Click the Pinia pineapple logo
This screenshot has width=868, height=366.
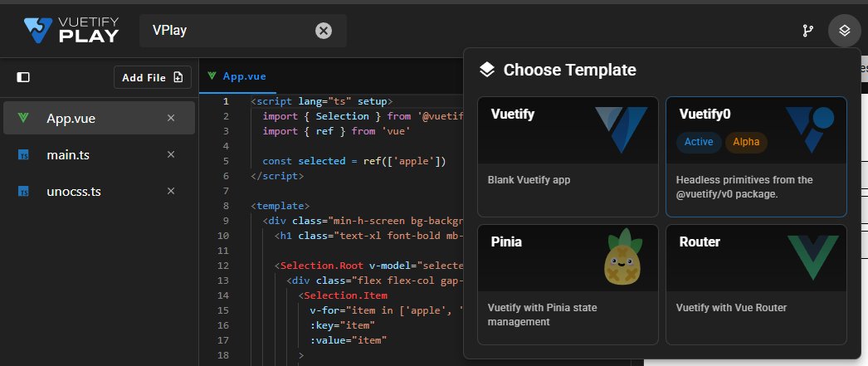coord(624,257)
